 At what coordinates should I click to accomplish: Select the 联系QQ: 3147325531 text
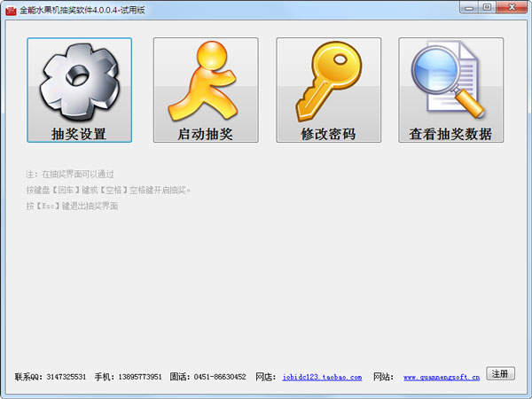point(51,377)
